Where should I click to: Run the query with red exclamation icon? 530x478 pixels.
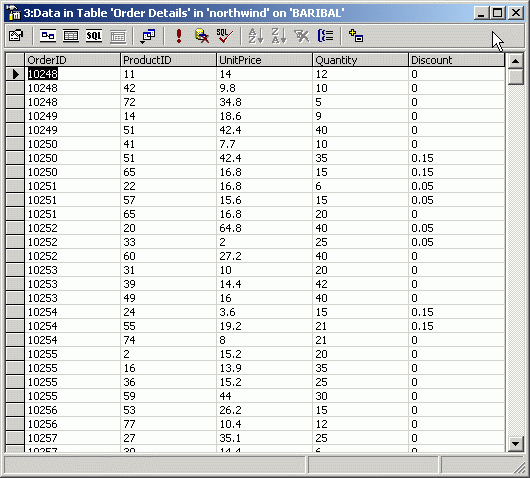[179, 35]
